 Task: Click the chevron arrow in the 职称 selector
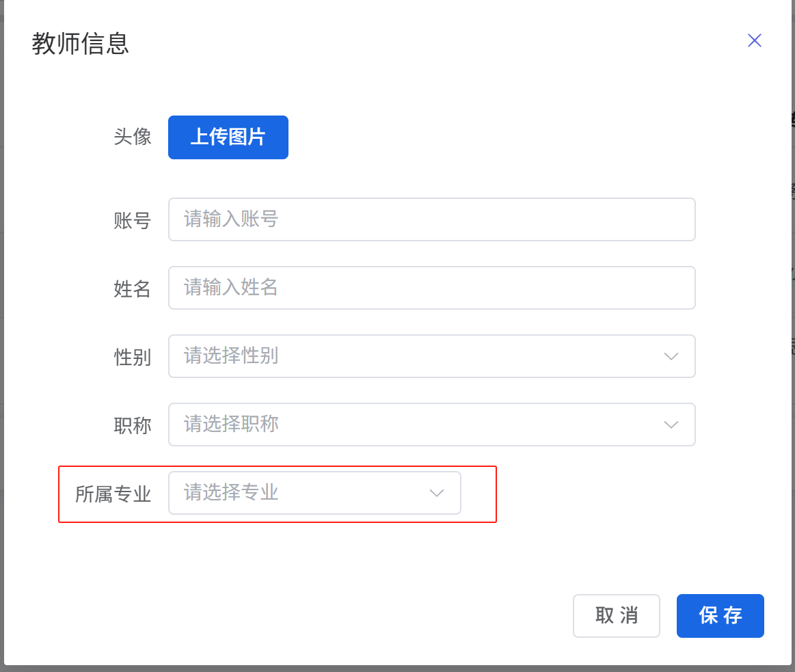pos(671,425)
